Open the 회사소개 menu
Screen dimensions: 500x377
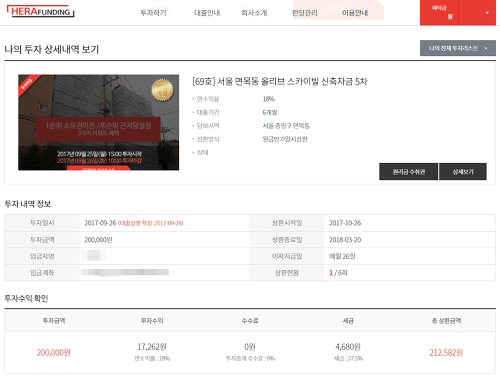[254, 13]
